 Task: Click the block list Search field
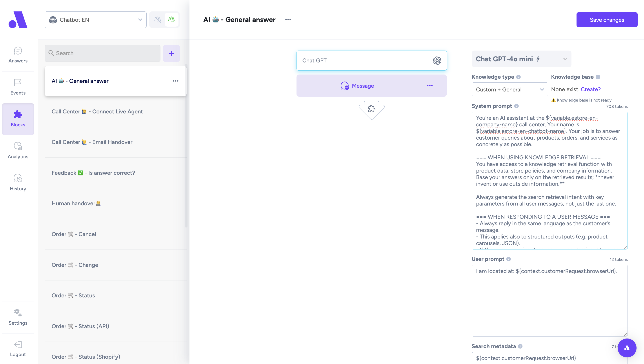pyautogui.click(x=102, y=53)
